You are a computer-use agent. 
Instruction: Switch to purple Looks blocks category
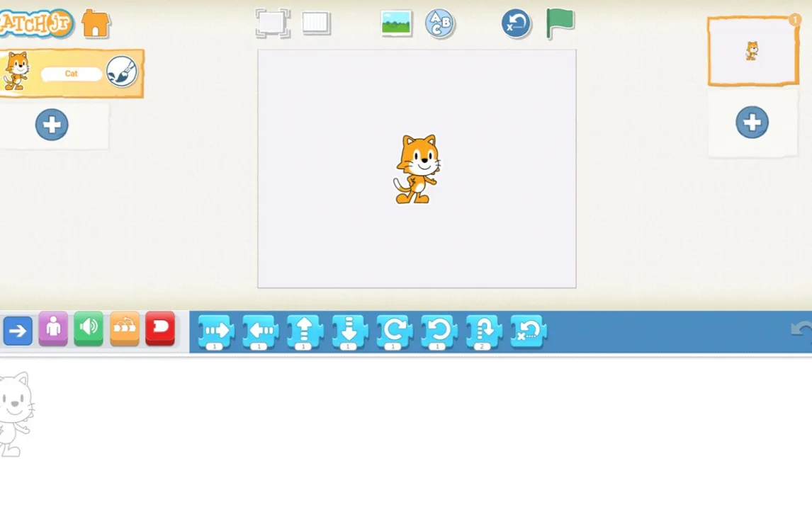pyautogui.click(x=53, y=329)
